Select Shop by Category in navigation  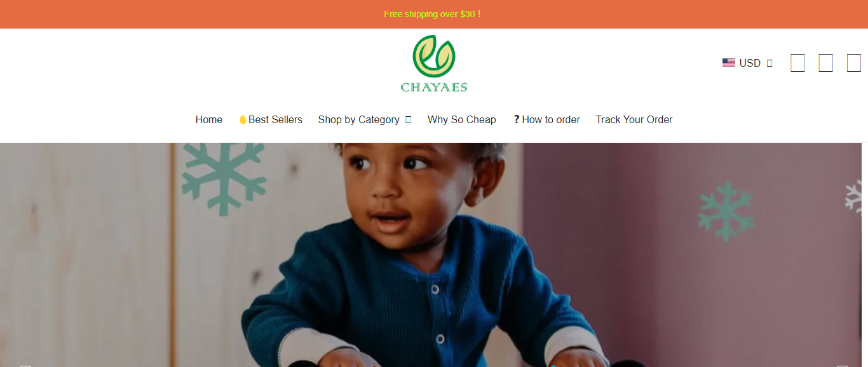click(359, 119)
